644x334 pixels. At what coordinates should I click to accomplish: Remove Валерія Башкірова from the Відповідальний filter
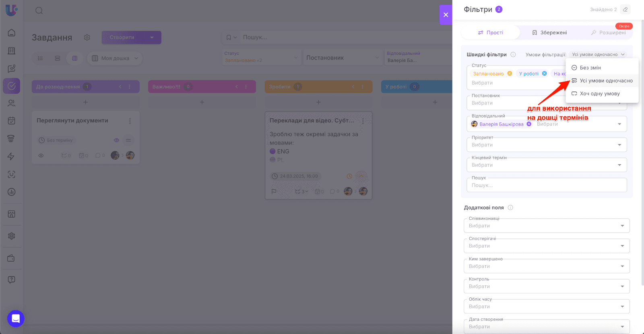pyautogui.click(x=529, y=124)
